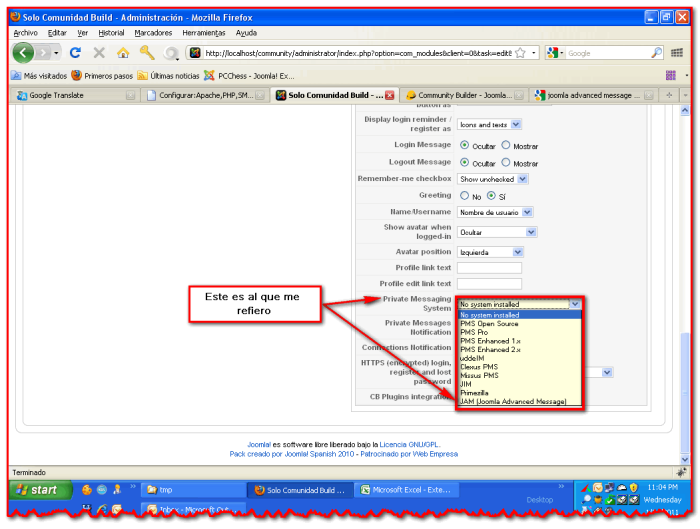Image resolution: width=700 pixels, height=529 pixels.
Task: Open Show avatar when logged-in dropdown
Action: 497,232
